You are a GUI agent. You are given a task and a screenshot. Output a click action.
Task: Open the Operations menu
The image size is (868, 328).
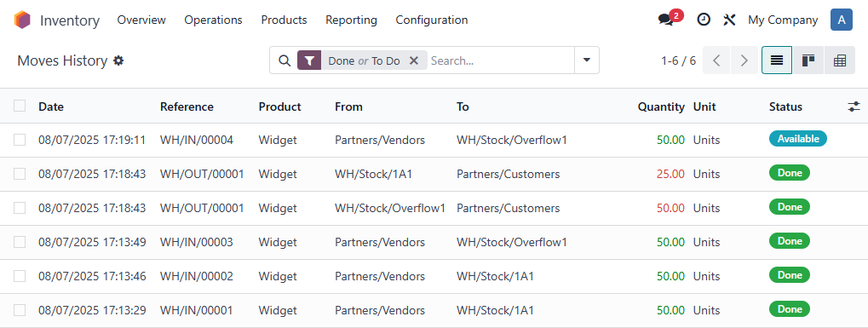tap(213, 20)
